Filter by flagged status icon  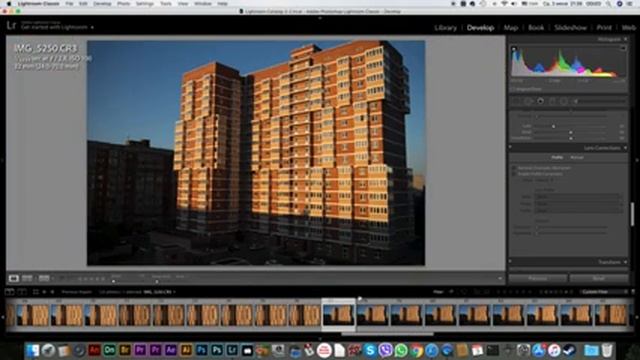451,292
